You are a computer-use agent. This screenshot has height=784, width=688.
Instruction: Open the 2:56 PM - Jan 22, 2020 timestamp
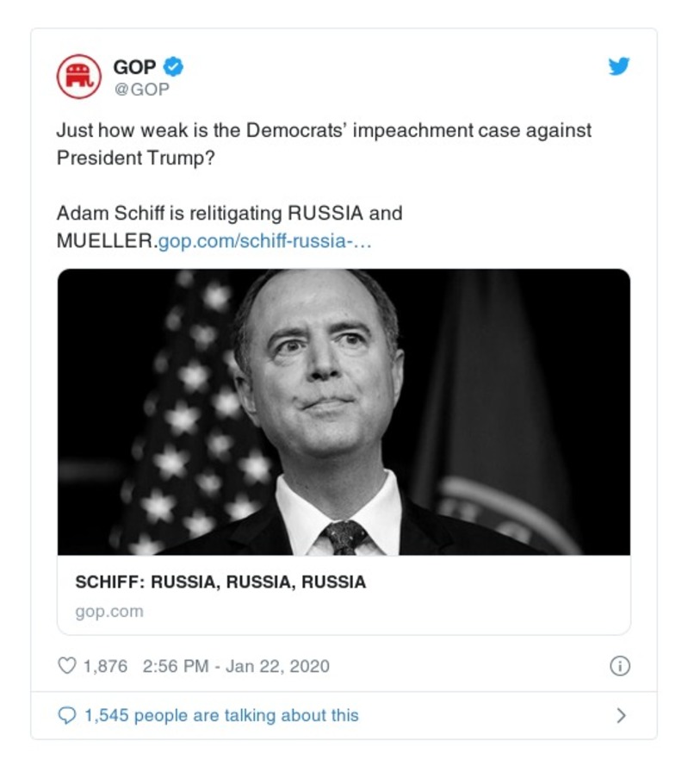236,666
